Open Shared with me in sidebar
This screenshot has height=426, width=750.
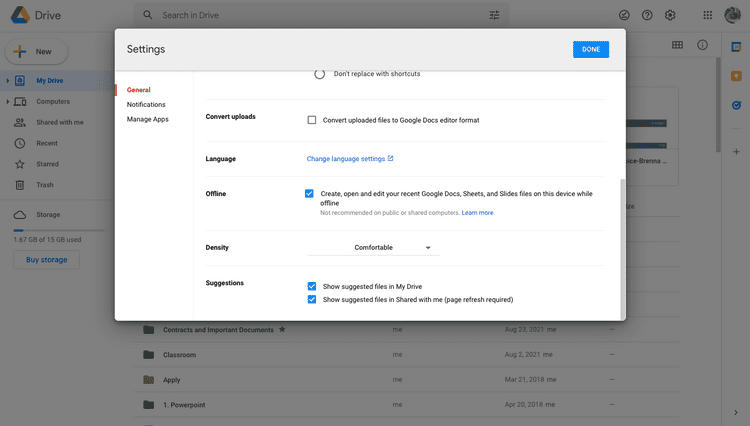[x=60, y=122]
